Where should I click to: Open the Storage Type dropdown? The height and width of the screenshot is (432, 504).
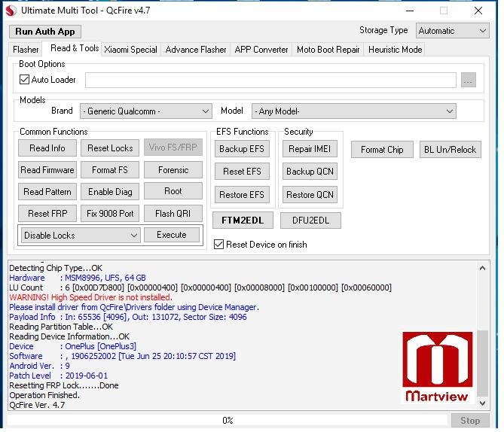(x=452, y=31)
